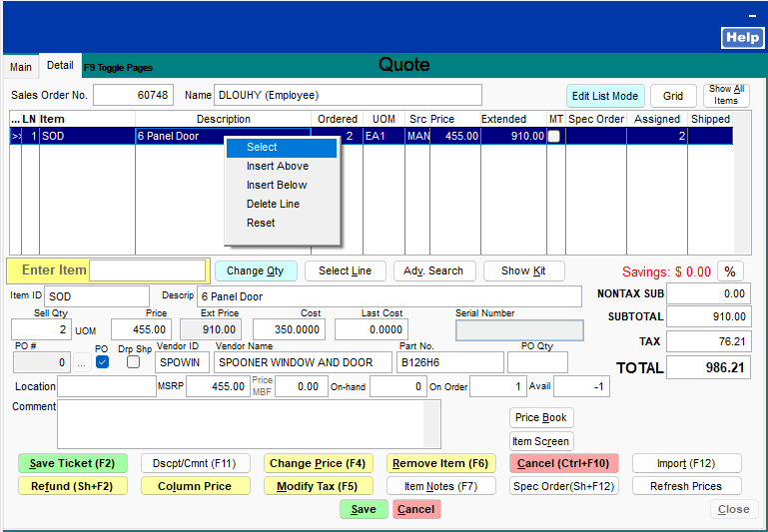The image size is (768, 532).
Task: Click the Remove Item (F6) button
Action: pos(440,463)
